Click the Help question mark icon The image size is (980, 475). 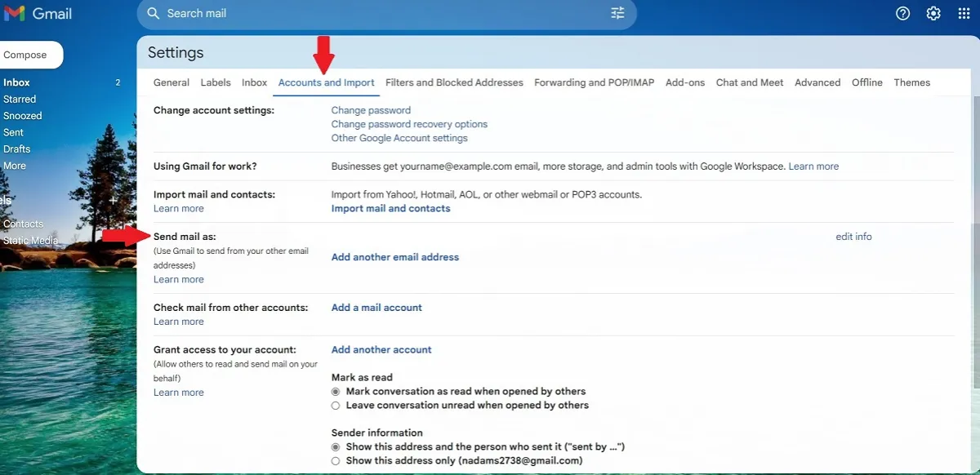[x=902, y=13]
